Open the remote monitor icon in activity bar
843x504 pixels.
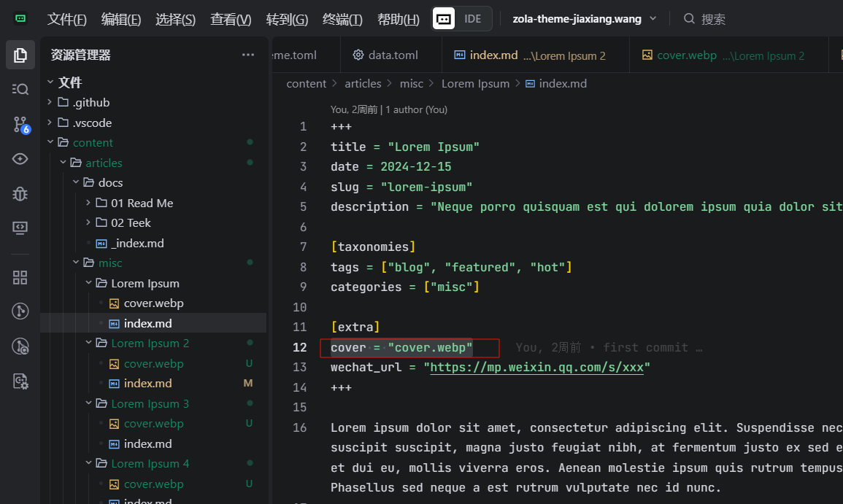tap(20, 228)
